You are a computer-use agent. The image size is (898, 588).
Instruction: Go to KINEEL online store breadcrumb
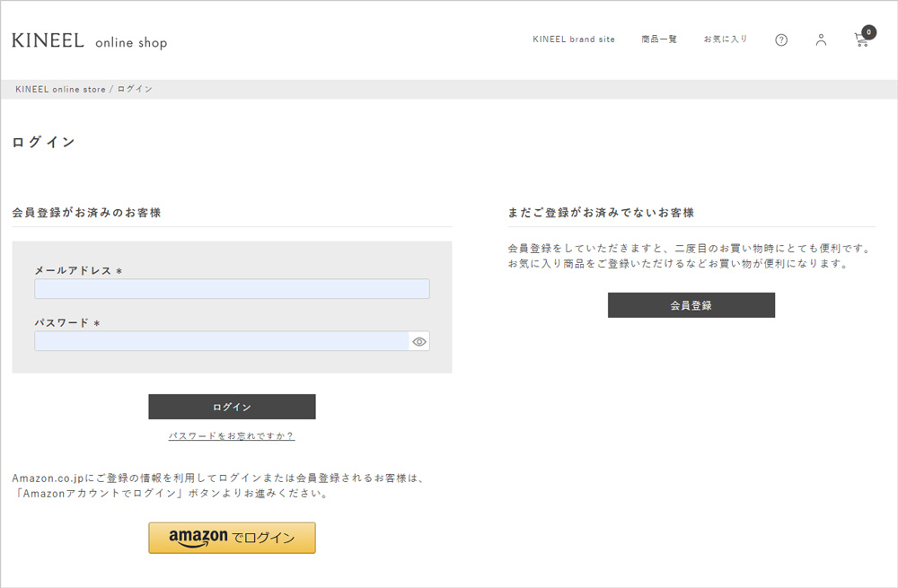60,90
